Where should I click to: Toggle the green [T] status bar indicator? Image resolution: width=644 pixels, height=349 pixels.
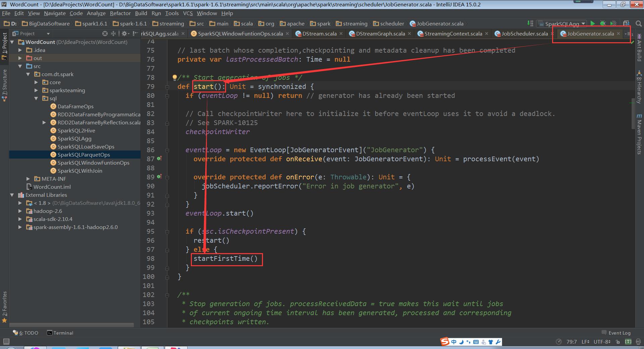[x=628, y=342]
